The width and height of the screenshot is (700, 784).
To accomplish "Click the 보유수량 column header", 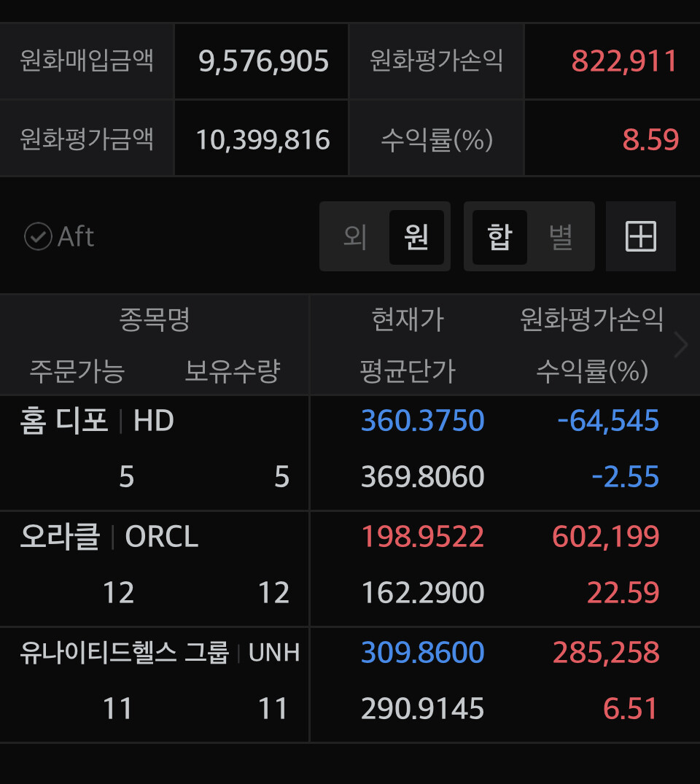I will (233, 370).
